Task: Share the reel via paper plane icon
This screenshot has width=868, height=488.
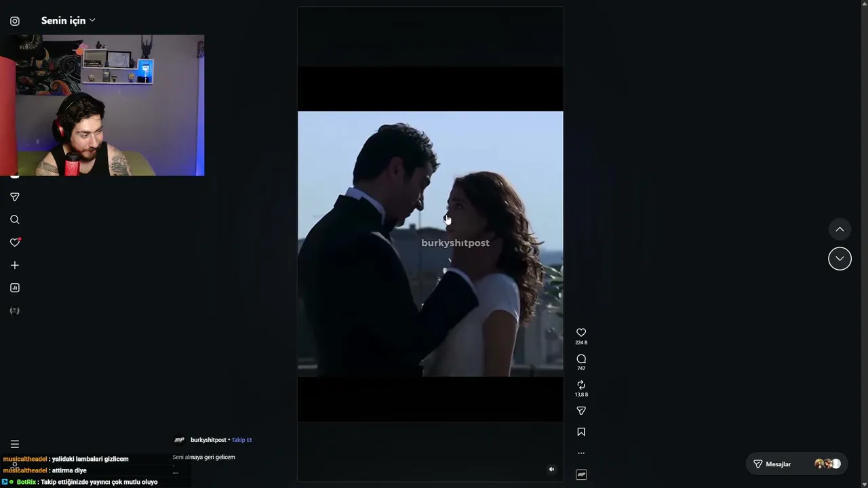Action: point(581,411)
